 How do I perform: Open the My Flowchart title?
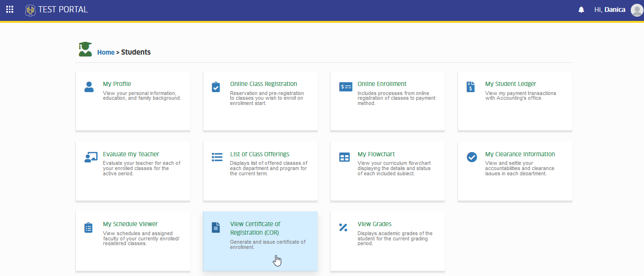(x=376, y=154)
